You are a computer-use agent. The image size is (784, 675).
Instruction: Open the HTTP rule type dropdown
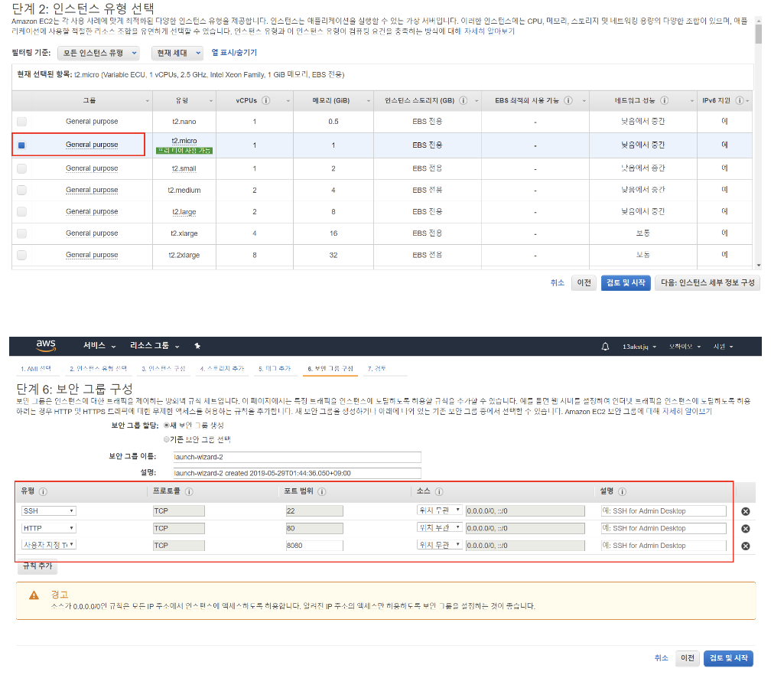[48, 528]
